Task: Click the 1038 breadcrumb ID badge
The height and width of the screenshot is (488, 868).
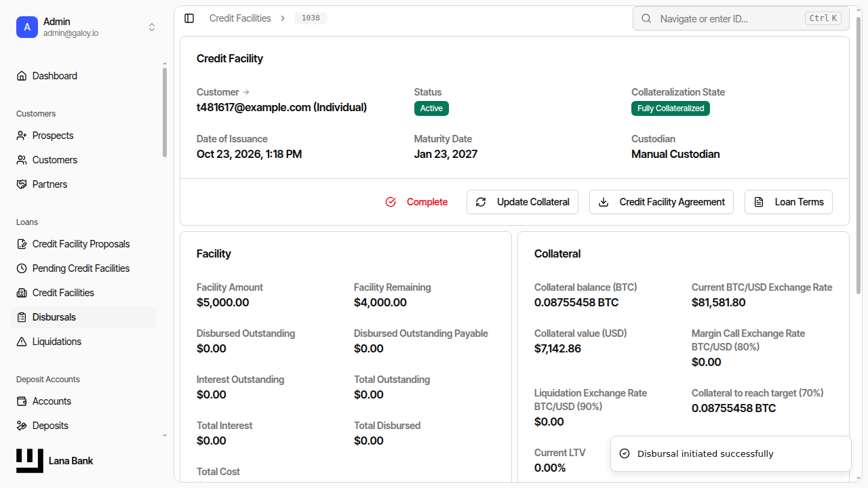Action: [311, 18]
